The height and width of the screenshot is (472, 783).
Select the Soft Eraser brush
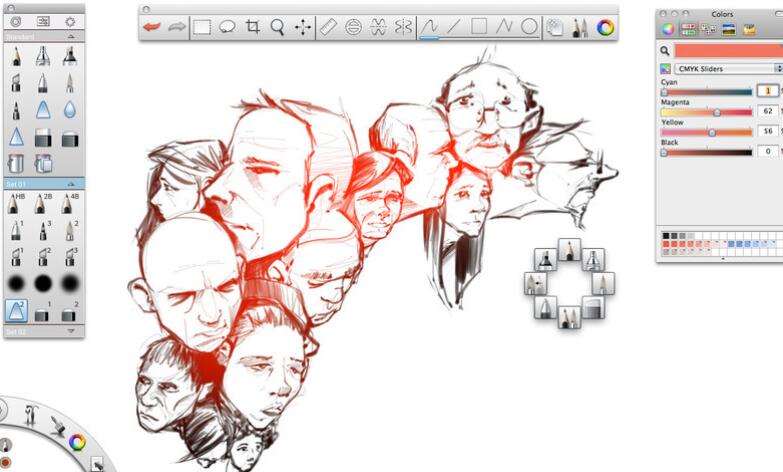coord(69,139)
